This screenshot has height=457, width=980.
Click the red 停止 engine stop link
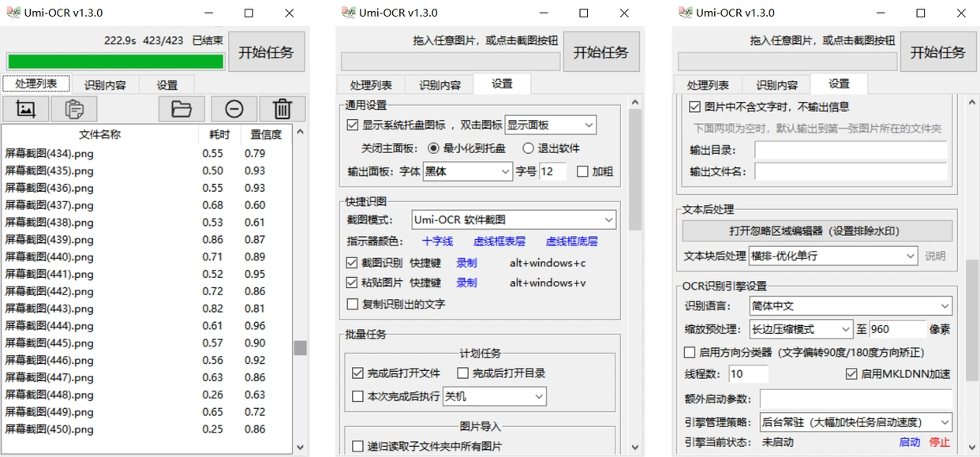click(x=940, y=442)
